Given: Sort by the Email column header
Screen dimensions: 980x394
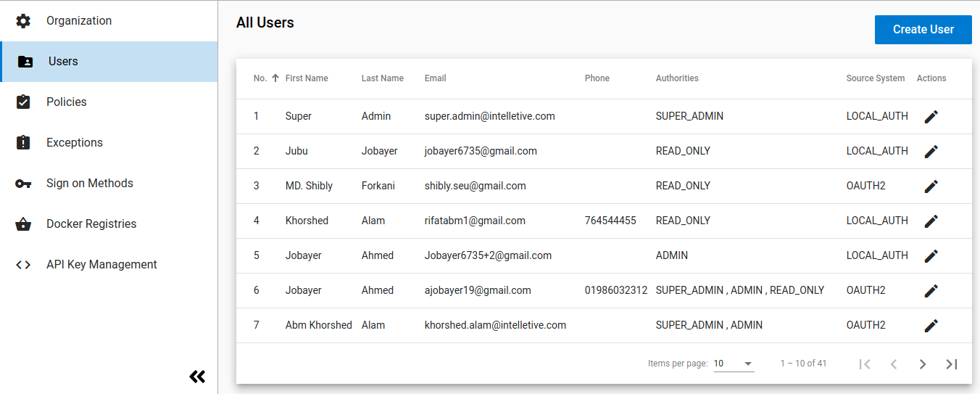Looking at the screenshot, I should pos(436,78).
